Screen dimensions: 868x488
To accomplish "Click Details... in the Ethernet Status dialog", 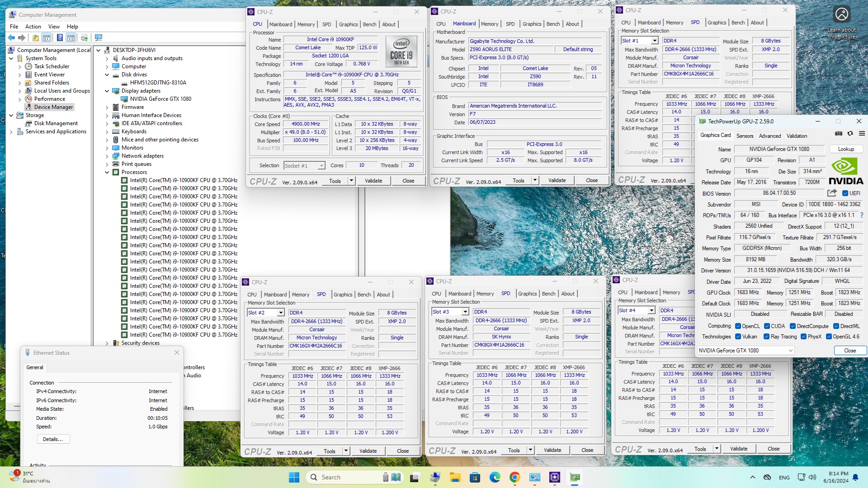I will tap(53, 439).
